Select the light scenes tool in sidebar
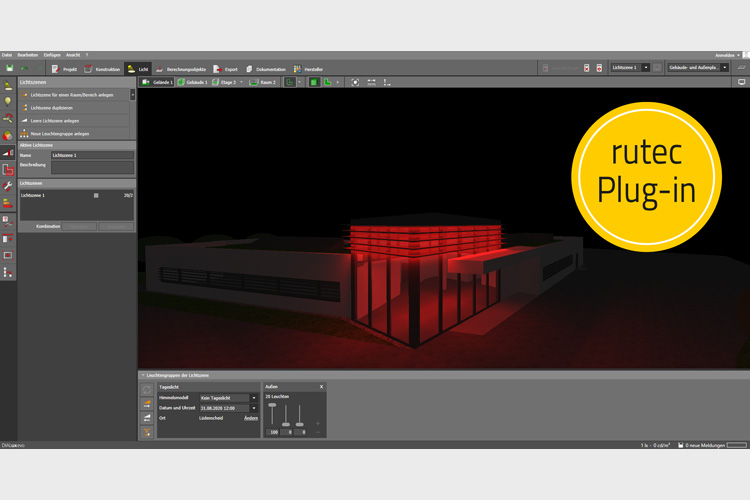Viewport: 750px width, 500px height. [x=8, y=152]
